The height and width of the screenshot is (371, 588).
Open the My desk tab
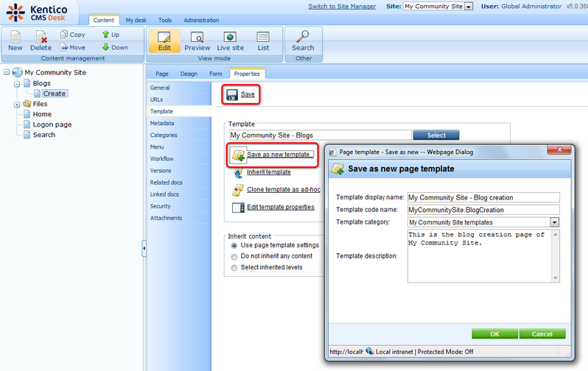(136, 20)
